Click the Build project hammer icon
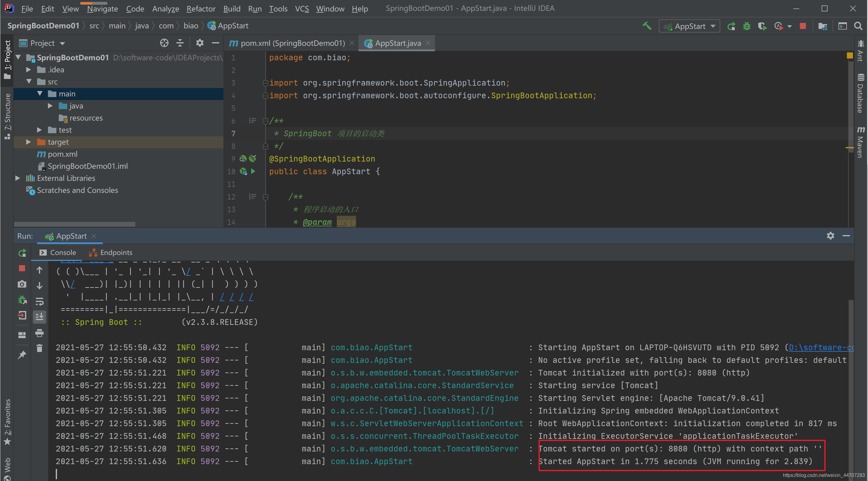 (647, 26)
